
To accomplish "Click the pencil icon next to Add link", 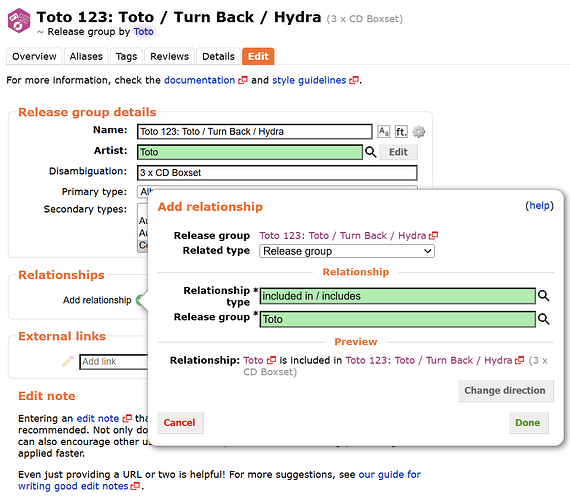I will (68, 361).
